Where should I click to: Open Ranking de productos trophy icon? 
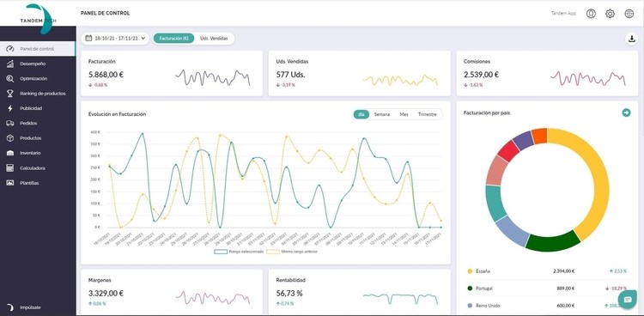pyautogui.click(x=10, y=94)
